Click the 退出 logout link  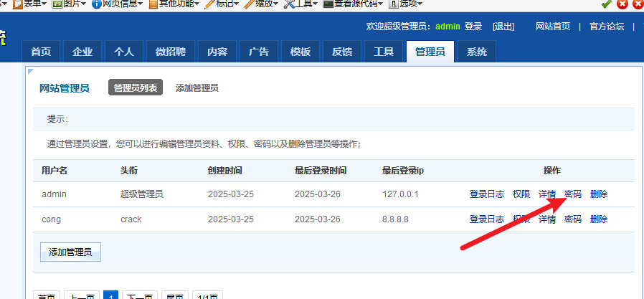pos(503,27)
